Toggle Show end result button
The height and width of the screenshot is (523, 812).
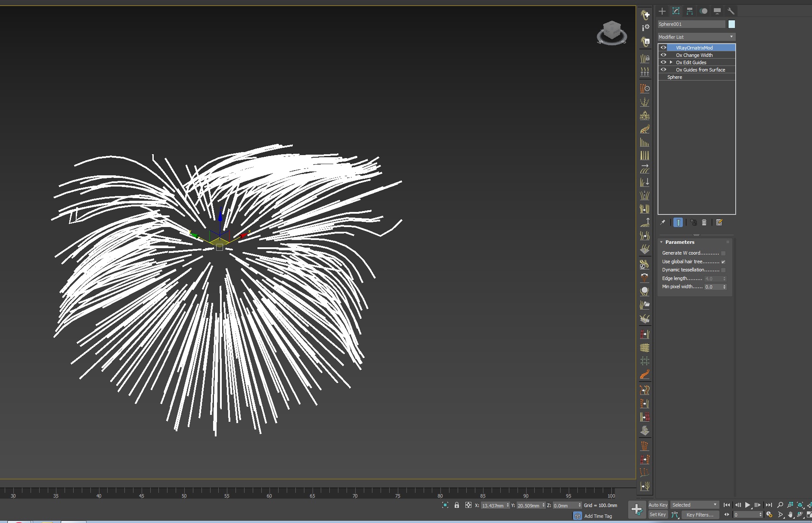(x=678, y=222)
